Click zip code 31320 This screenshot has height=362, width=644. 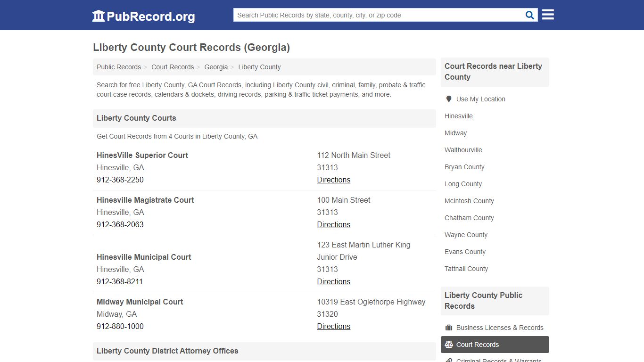[327, 314]
